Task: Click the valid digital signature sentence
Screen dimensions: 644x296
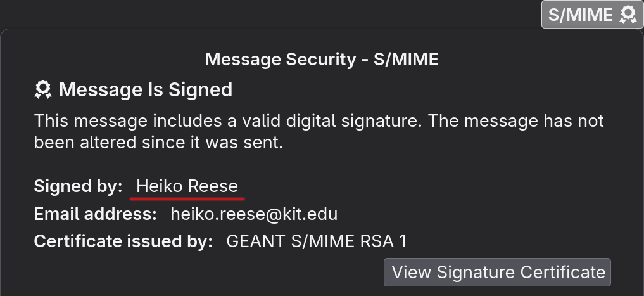Action: tap(229, 121)
